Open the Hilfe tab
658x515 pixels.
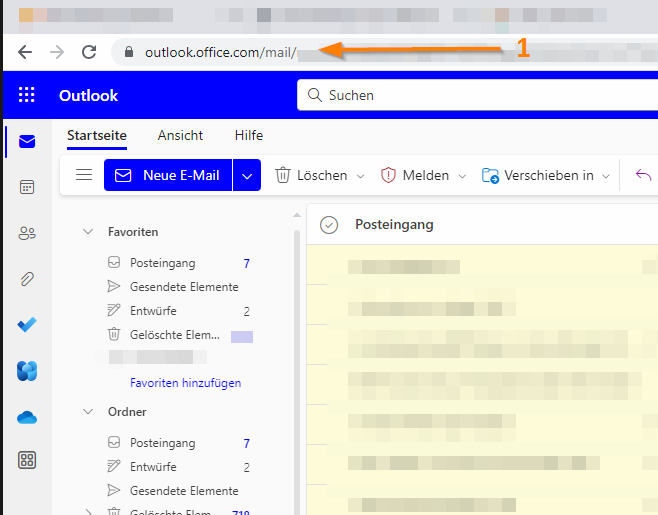(249, 136)
